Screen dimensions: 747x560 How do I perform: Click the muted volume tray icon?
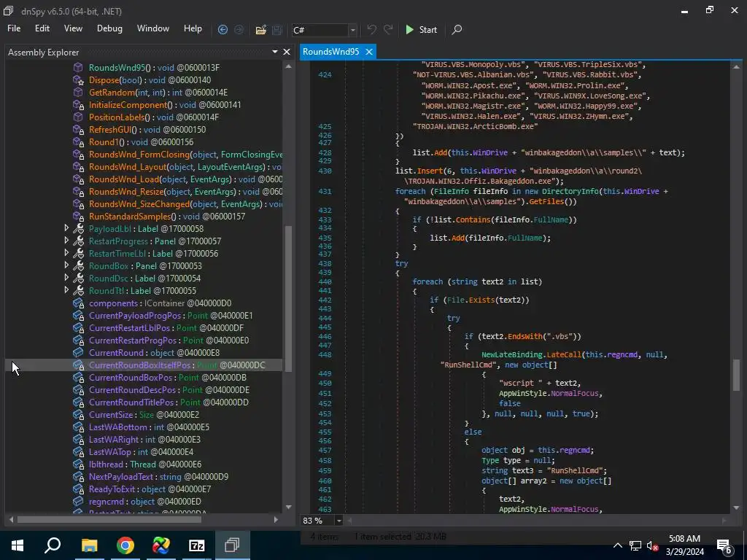point(653,545)
